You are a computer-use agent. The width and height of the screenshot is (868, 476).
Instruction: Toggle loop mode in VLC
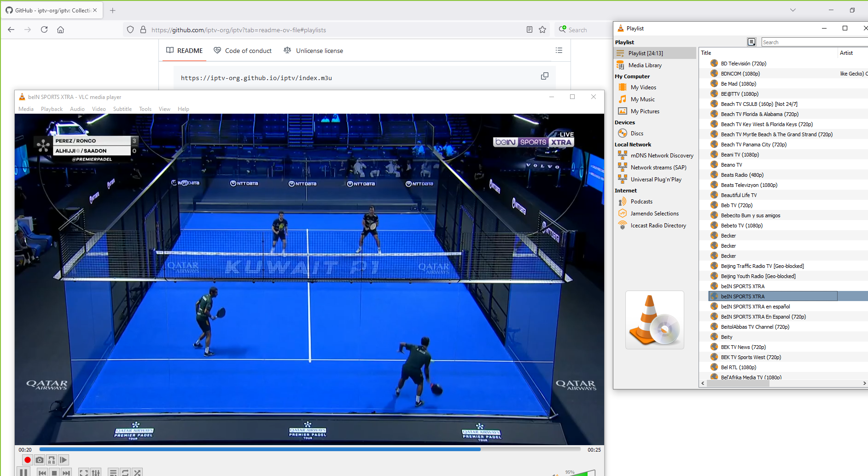[x=125, y=472]
